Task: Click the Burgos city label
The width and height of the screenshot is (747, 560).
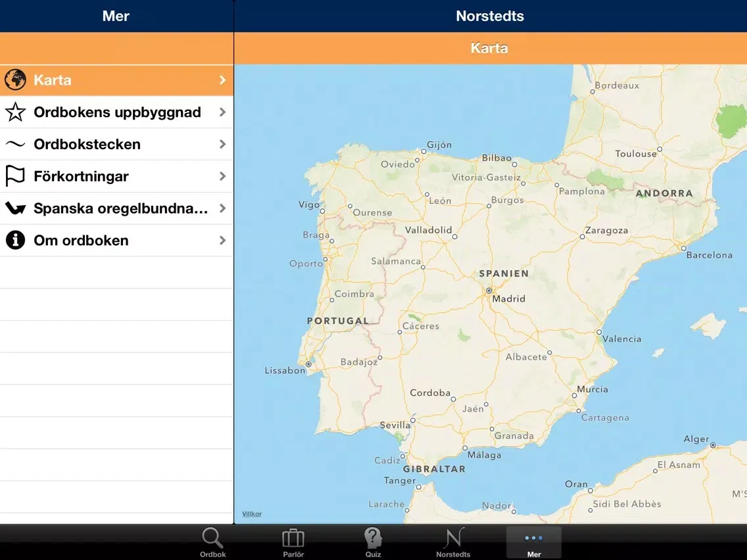Action: [x=508, y=200]
